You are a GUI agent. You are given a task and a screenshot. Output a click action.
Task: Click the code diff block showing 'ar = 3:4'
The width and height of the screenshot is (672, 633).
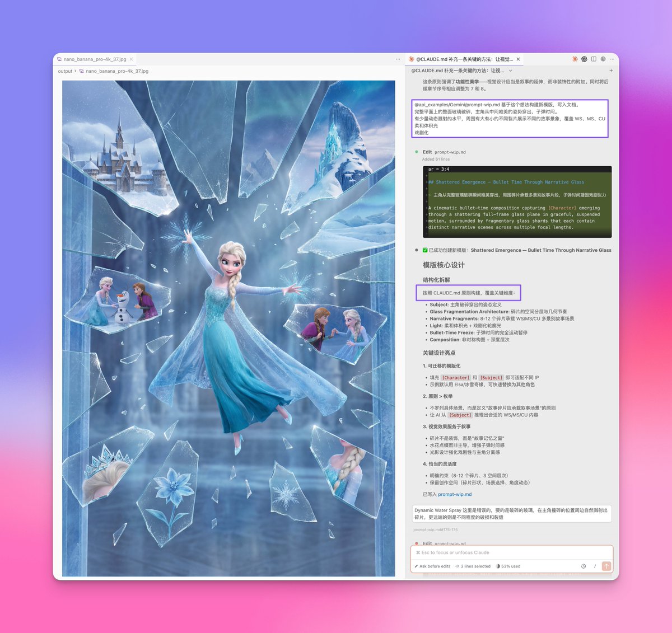pyautogui.click(x=517, y=201)
